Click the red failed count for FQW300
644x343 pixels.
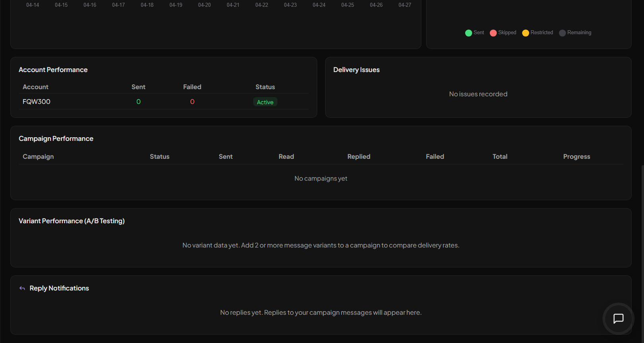(x=192, y=101)
